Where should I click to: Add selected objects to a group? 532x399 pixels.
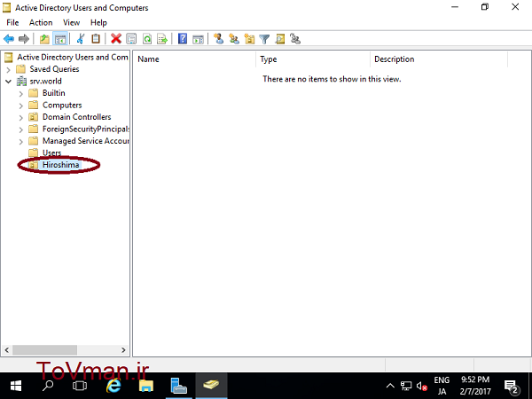tap(295, 39)
